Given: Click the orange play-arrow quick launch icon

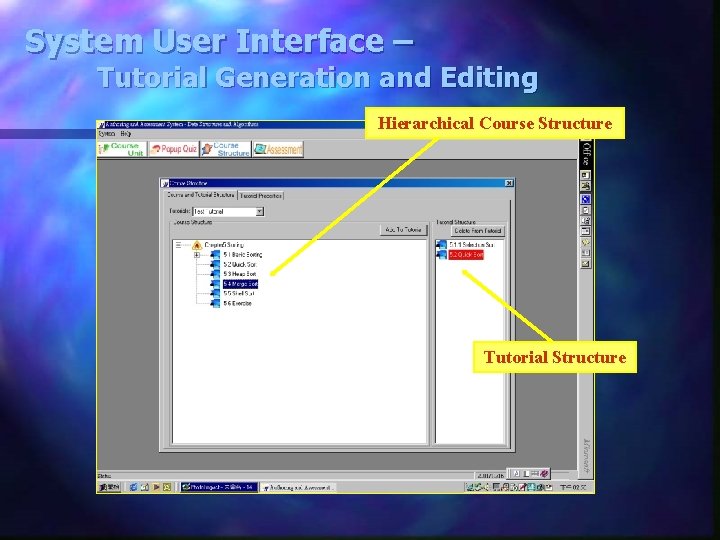Looking at the screenshot, I should coord(156,487).
